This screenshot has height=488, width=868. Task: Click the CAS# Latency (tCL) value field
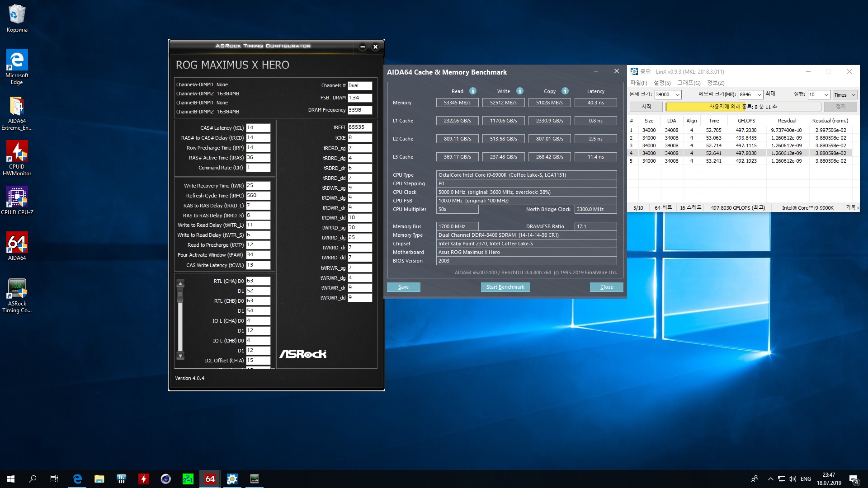point(258,128)
